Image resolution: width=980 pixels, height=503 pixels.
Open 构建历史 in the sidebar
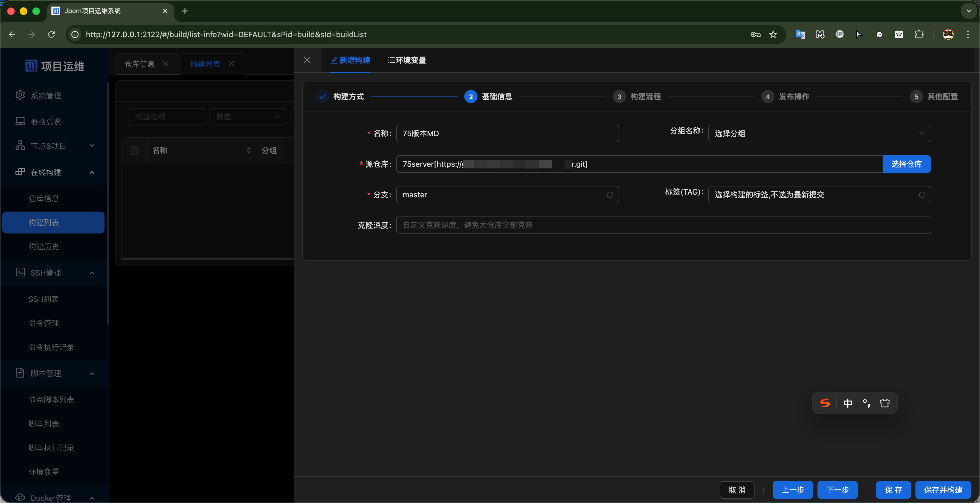[x=44, y=246]
